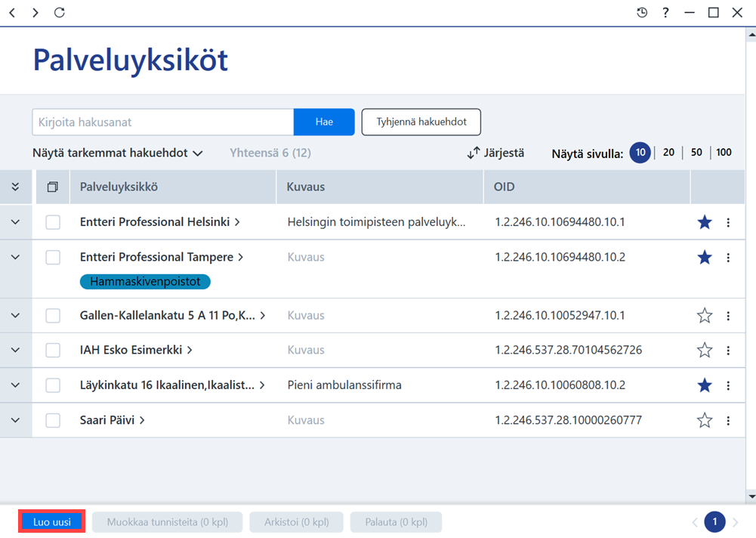Click OID 1.2.246.537.28.70104562726
Screen dimensions: 756x538
click(x=569, y=350)
